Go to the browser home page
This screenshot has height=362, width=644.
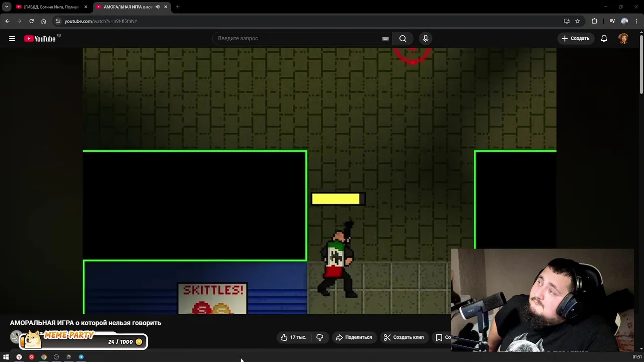43,21
